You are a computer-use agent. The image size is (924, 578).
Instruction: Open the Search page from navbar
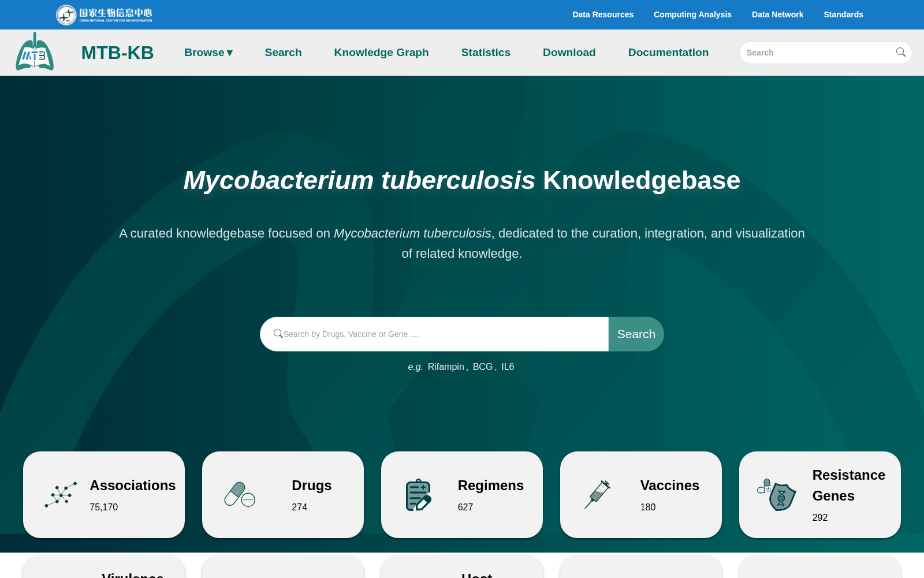point(283,53)
